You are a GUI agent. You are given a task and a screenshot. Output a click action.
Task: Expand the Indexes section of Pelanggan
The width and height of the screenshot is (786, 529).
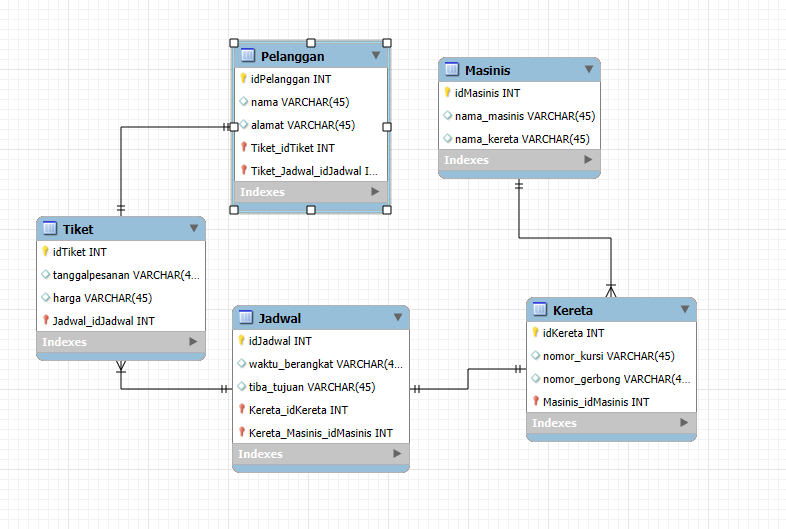(x=375, y=192)
